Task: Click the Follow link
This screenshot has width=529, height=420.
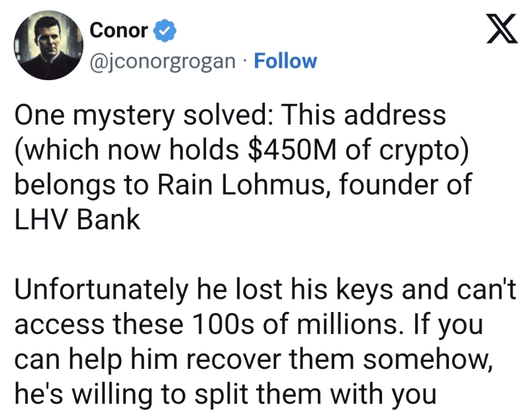Action: (285, 61)
